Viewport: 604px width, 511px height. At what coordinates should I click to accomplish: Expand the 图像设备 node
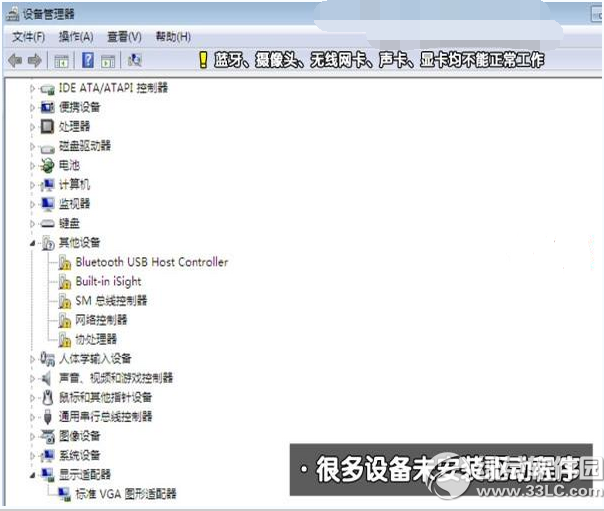click(32, 436)
